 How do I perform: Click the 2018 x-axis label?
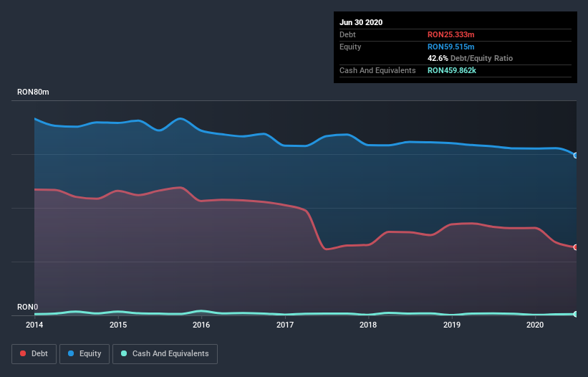pyautogui.click(x=368, y=325)
